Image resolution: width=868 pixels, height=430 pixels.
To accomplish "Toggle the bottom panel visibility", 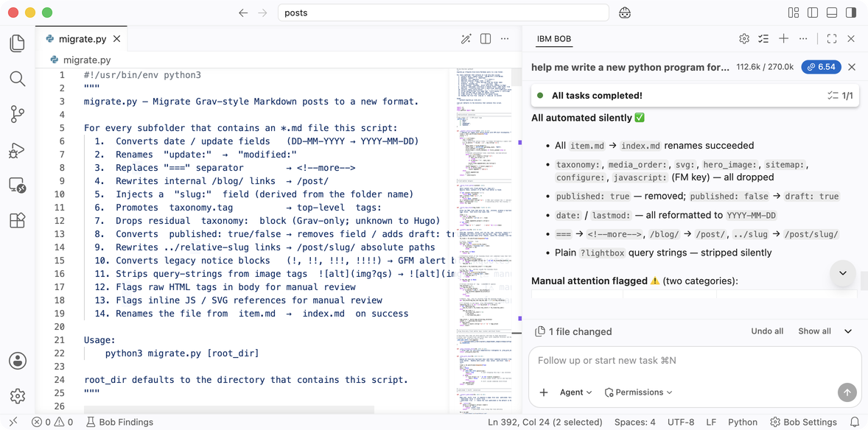I will [831, 13].
